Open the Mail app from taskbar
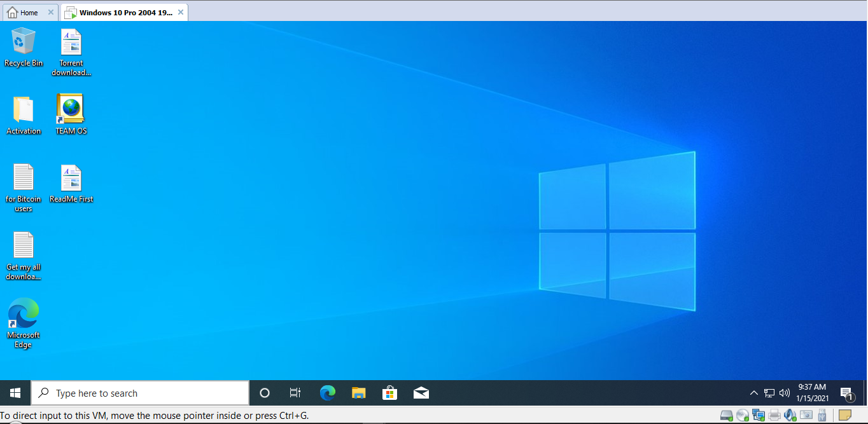The width and height of the screenshot is (868, 424). point(421,393)
